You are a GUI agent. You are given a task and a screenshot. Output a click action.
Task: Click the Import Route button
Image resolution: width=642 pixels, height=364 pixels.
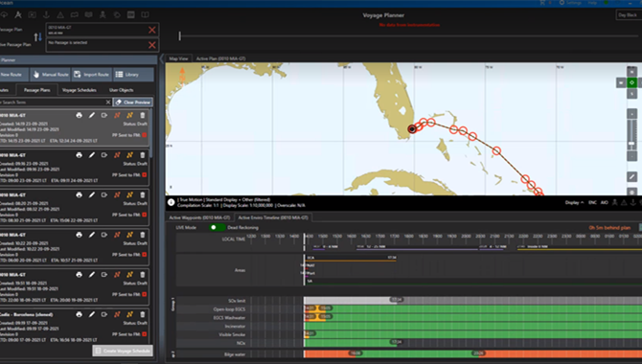(92, 75)
